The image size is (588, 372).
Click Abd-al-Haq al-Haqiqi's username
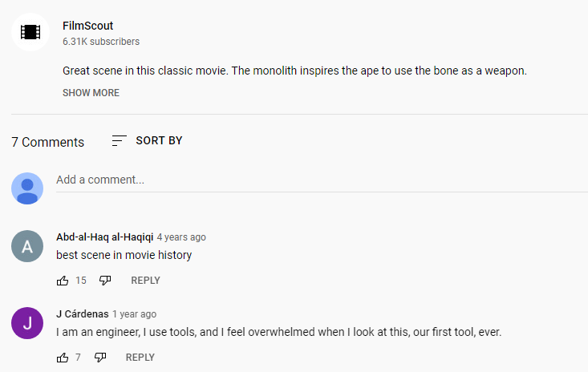click(104, 237)
